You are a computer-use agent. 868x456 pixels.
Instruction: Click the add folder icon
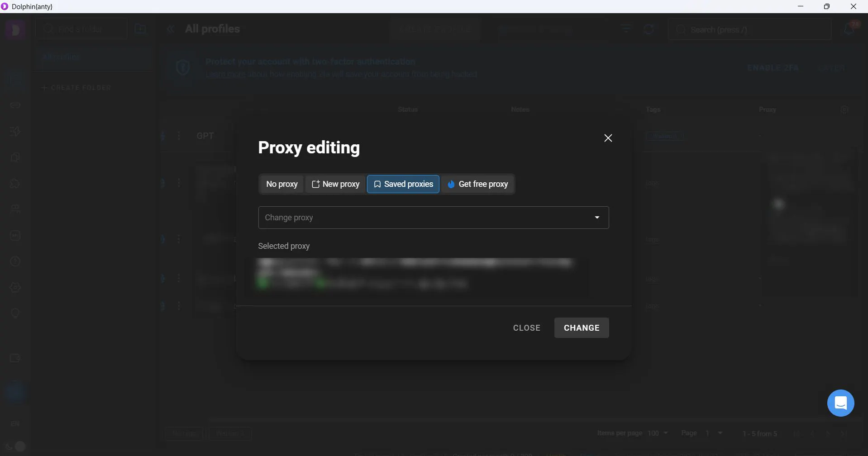click(141, 29)
